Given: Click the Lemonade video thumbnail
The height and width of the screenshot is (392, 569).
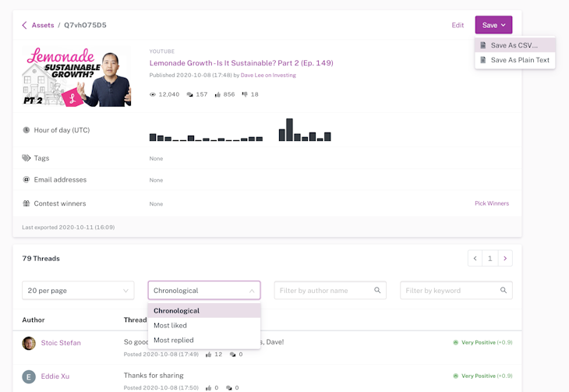Looking at the screenshot, I should click(76, 76).
